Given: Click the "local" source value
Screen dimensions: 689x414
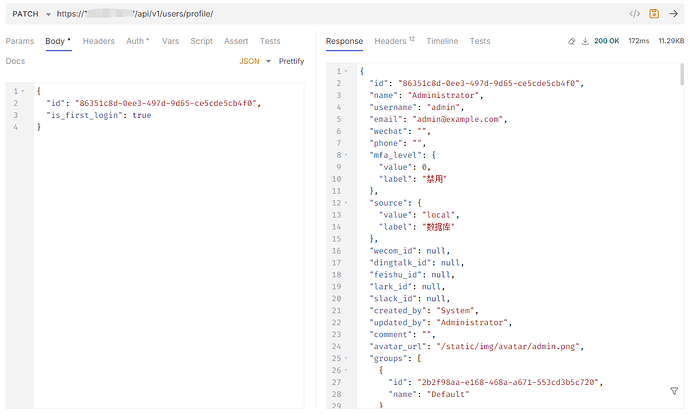Looking at the screenshot, I should [x=438, y=215].
